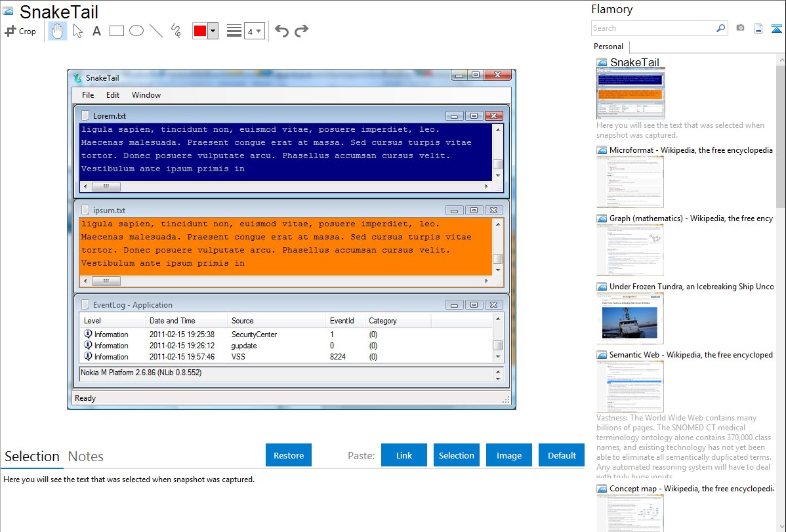Click the Paste Link button
Screen dimensions: 786x532
[404, 455]
